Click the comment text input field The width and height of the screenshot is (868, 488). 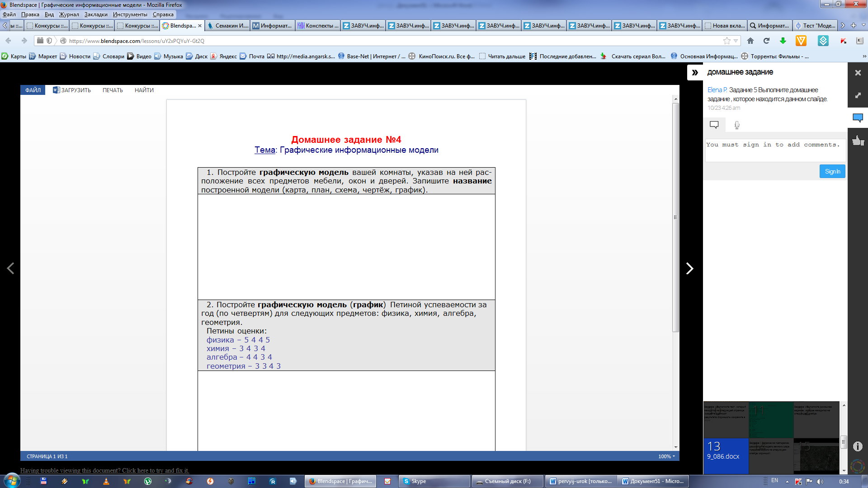click(x=775, y=150)
